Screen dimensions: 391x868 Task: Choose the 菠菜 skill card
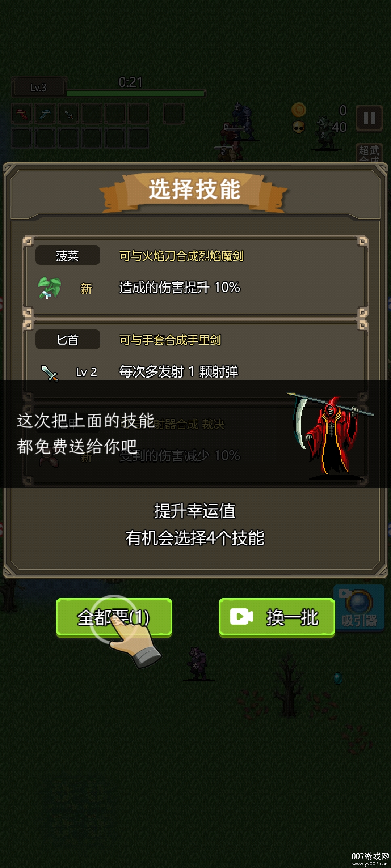tap(195, 276)
